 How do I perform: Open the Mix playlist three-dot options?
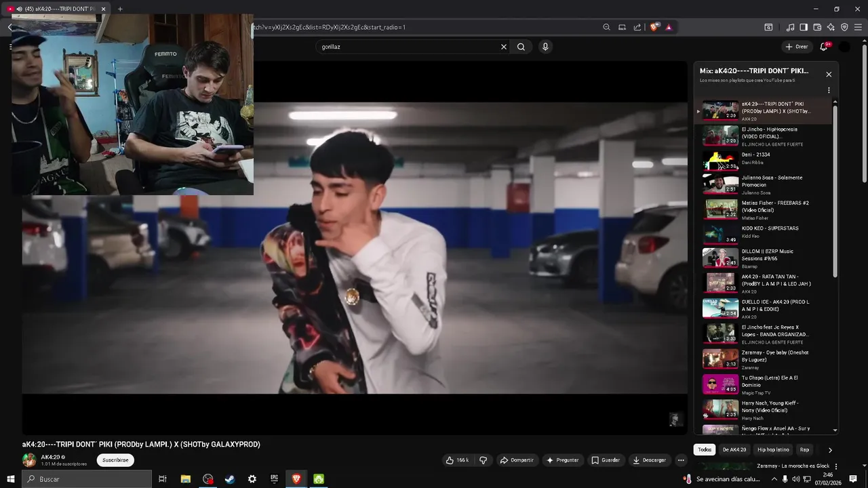coord(829,90)
